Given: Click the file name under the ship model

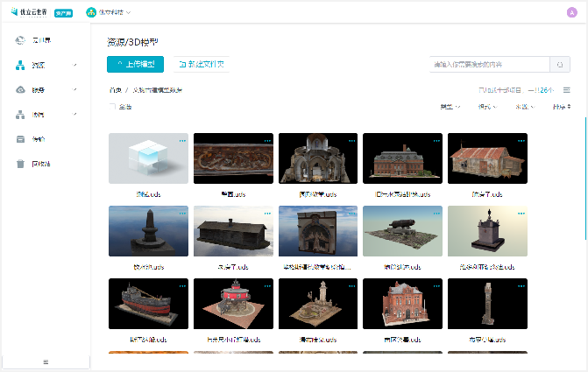Looking at the screenshot, I should 148,340.
